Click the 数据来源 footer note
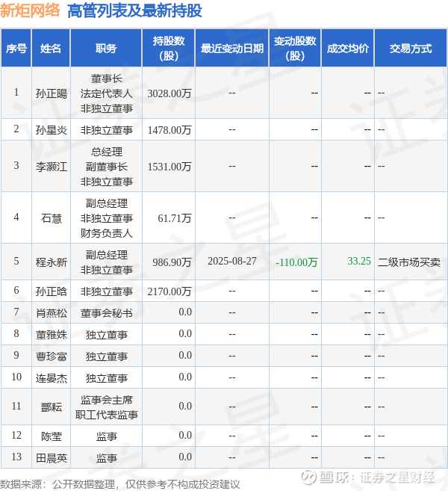This screenshot has width=448, height=491. [119, 484]
